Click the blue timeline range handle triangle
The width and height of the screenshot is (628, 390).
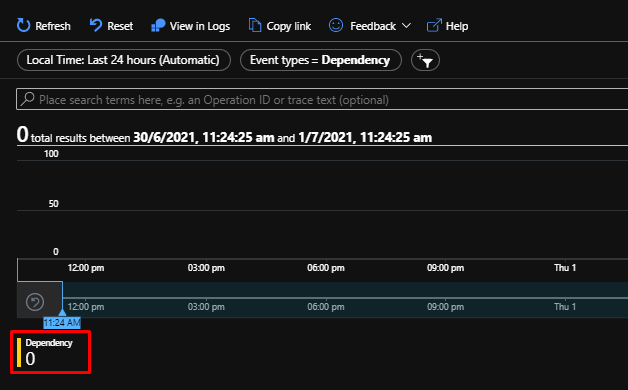62,312
